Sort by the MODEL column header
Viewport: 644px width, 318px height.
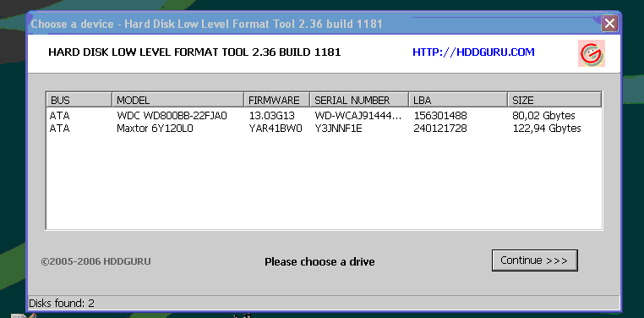coord(177,100)
